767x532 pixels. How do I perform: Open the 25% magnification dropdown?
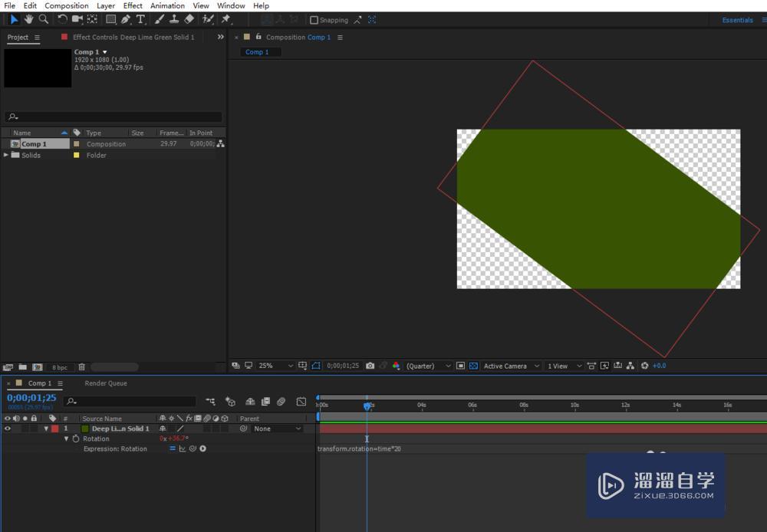pos(276,366)
